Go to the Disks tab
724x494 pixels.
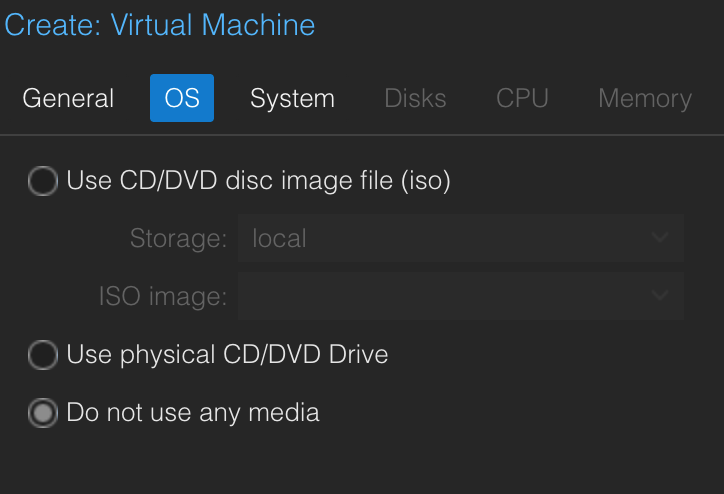415,98
